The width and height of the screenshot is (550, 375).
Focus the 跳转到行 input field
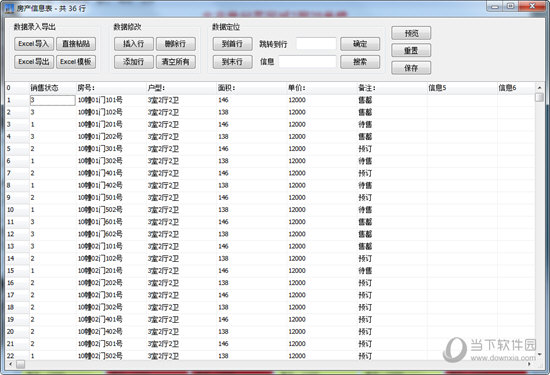pyautogui.click(x=316, y=44)
